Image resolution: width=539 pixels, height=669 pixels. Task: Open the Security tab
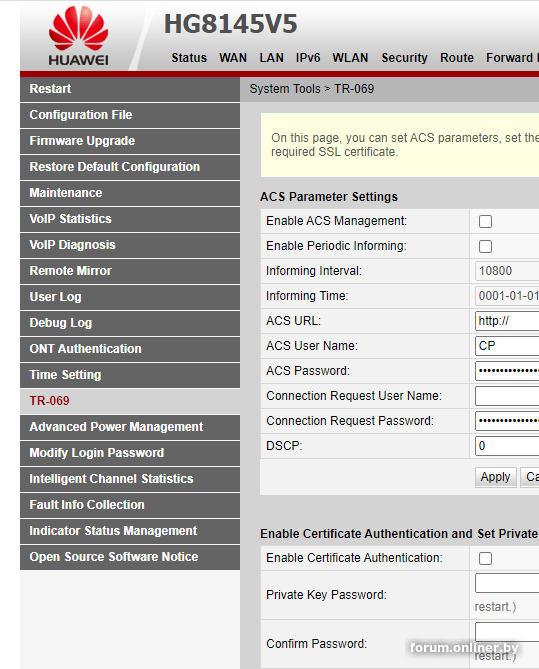(x=405, y=58)
